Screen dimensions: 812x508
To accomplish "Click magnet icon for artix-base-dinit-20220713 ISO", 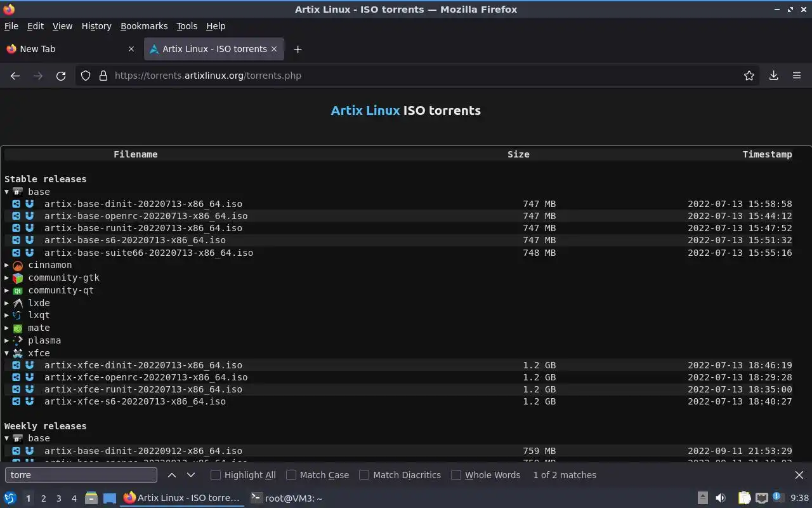I will point(29,204).
